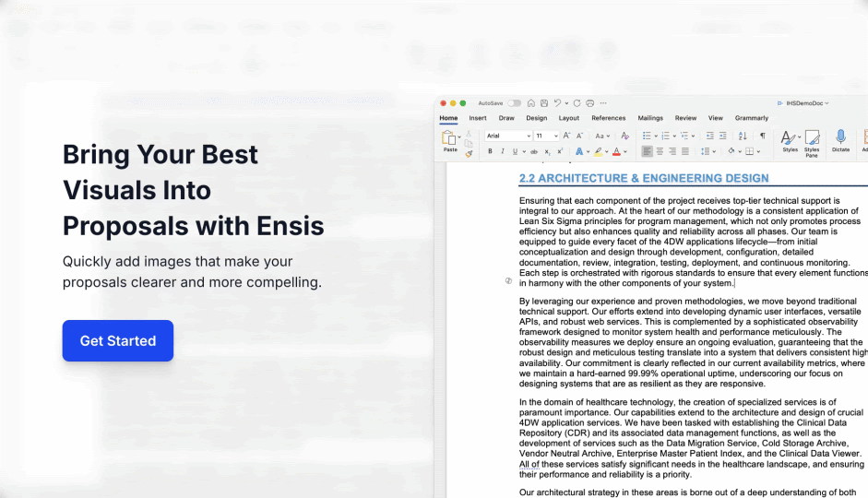The width and height of the screenshot is (868, 498).
Task: Open the Styles gallery
Action: coord(790,141)
